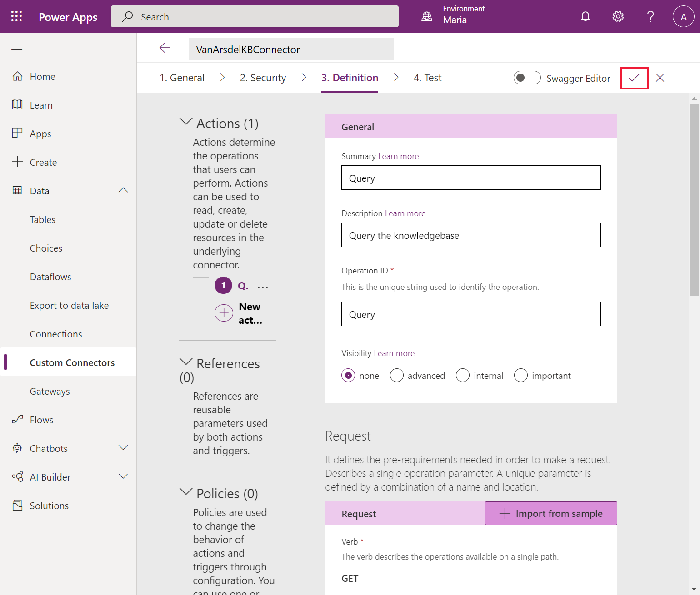Click the Summary input field
Screen dimensions: 700x595
click(471, 178)
